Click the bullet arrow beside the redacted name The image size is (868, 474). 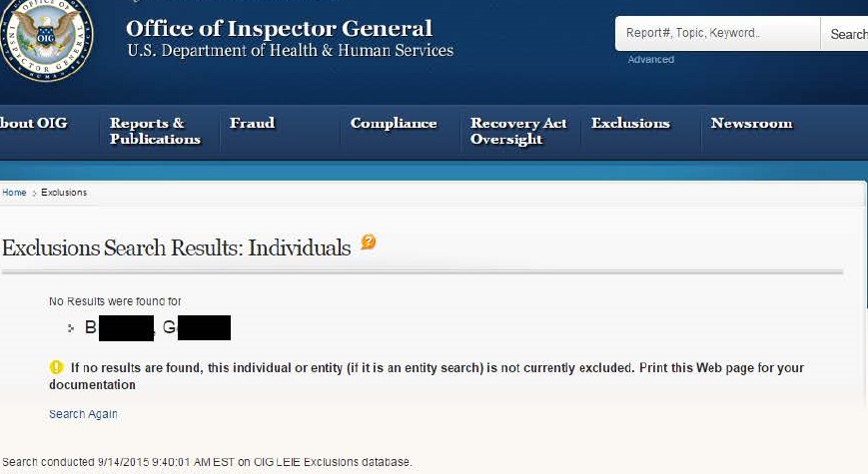click(x=71, y=328)
